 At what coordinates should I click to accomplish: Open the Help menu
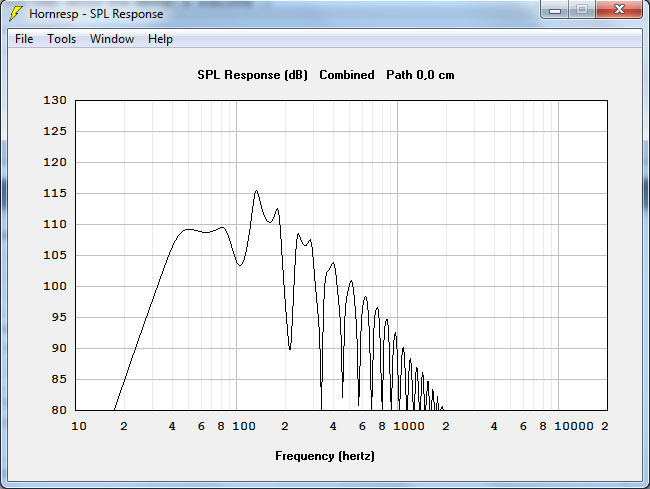[x=160, y=39]
